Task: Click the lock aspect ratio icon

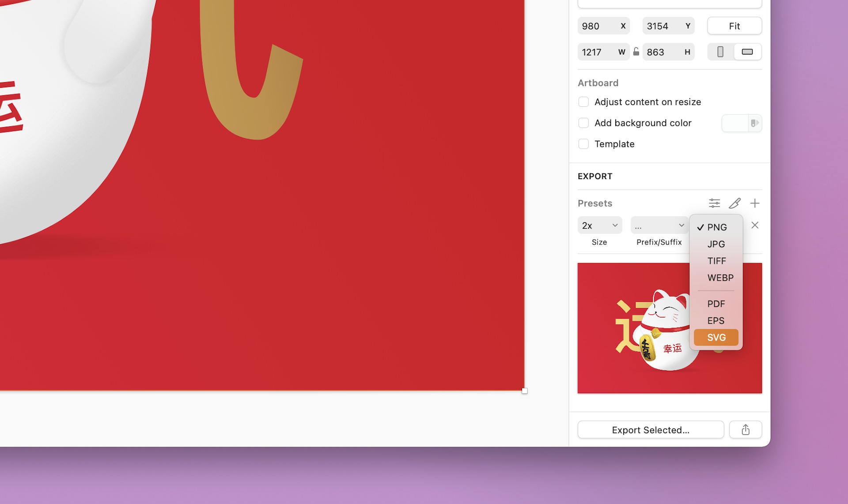Action: tap(637, 51)
